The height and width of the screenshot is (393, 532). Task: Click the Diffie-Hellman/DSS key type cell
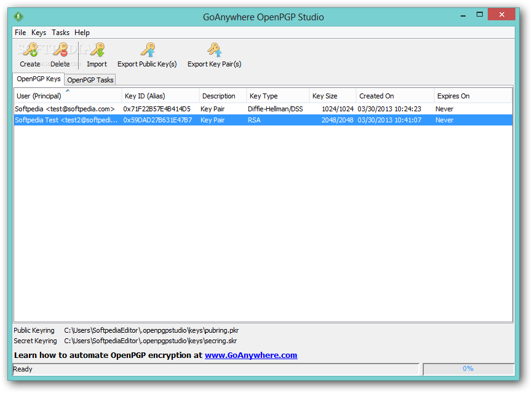click(x=275, y=109)
